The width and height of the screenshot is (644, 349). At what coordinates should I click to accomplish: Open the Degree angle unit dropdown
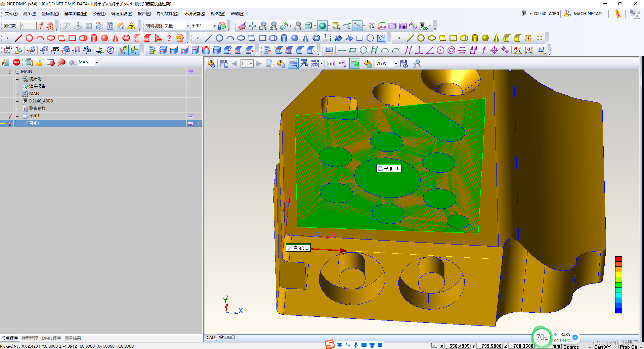click(x=590, y=347)
